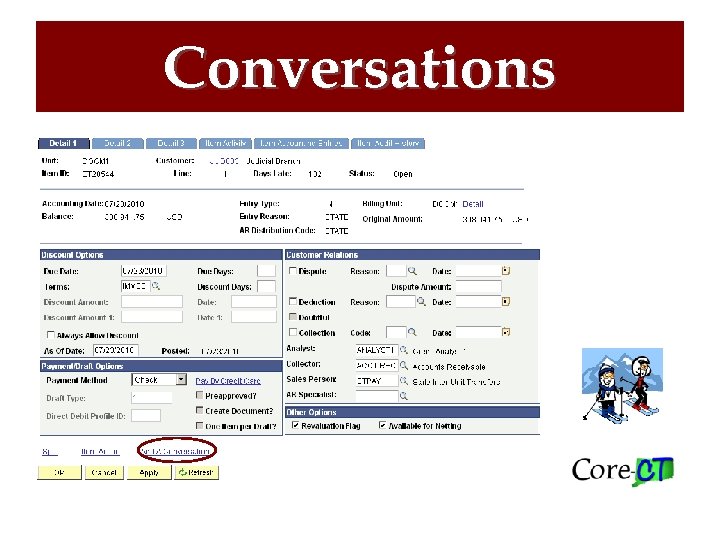The height and width of the screenshot is (540, 720).
Task: Click the Terms input field
Action: pyautogui.click(x=135, y=286)
